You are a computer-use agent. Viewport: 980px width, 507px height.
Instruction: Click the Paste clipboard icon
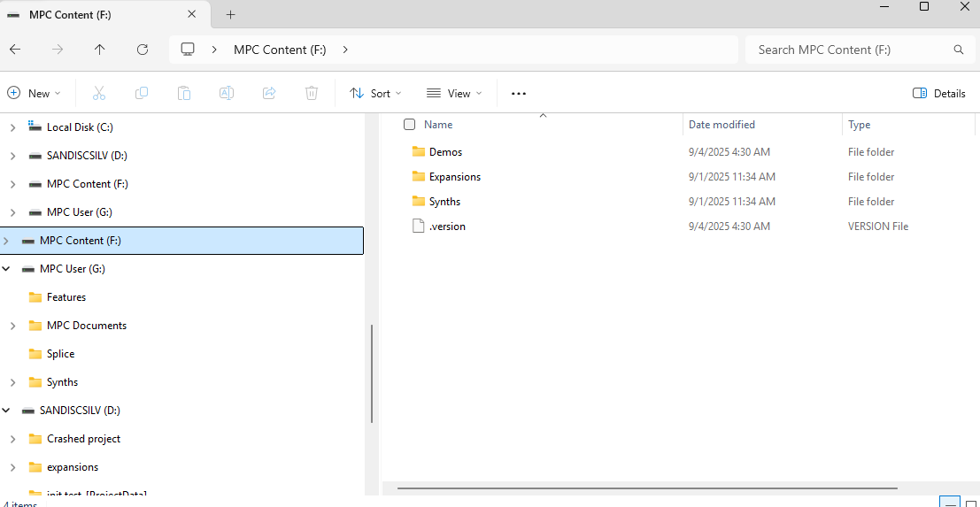(x=184, y=94)
